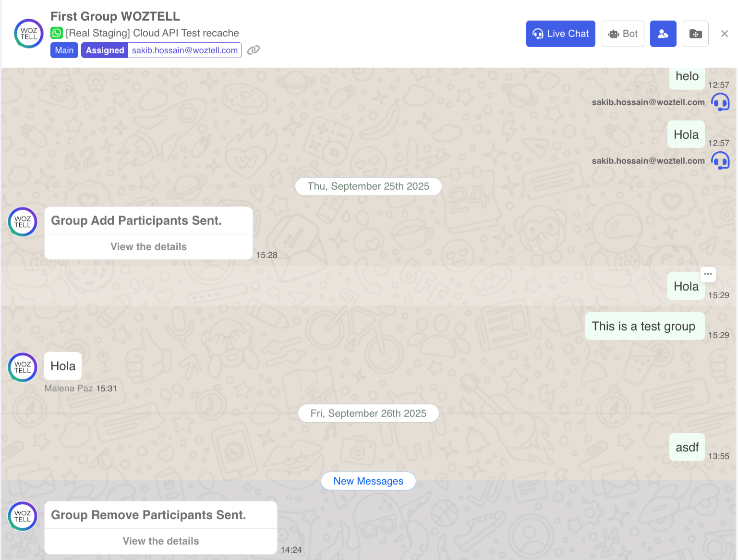Click the headset icon below the 12:57 Hola message
This screenshot has height=560, width=738.
720,160
